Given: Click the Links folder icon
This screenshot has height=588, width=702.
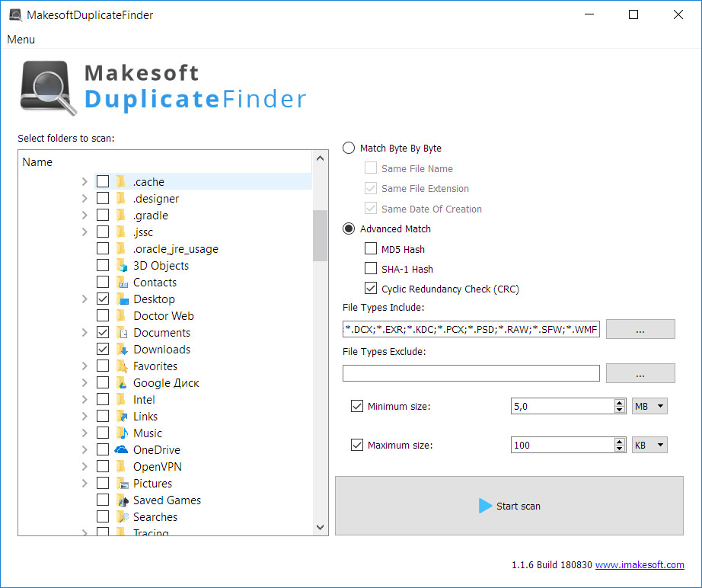Looking at the screenshot, I should (122, 417).
